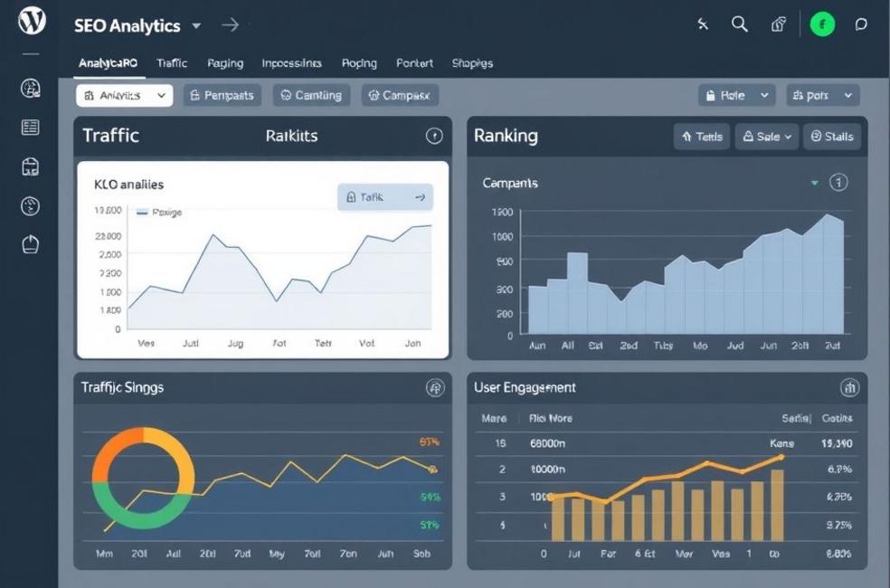
Task: Switch to the Traffic tab
Action: click(172, 63)
